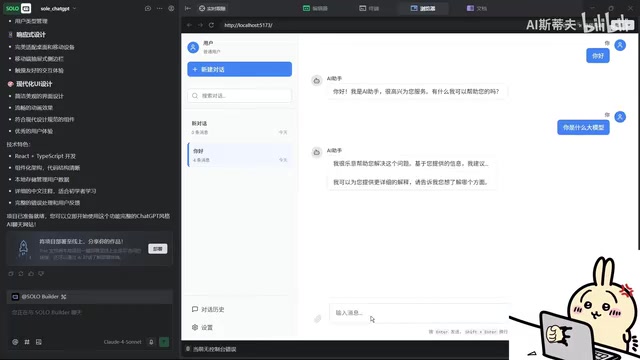Screen dimensions: 640x360
Task: Click the IDE mode icon beside SOLO
Action: [26, 8]
